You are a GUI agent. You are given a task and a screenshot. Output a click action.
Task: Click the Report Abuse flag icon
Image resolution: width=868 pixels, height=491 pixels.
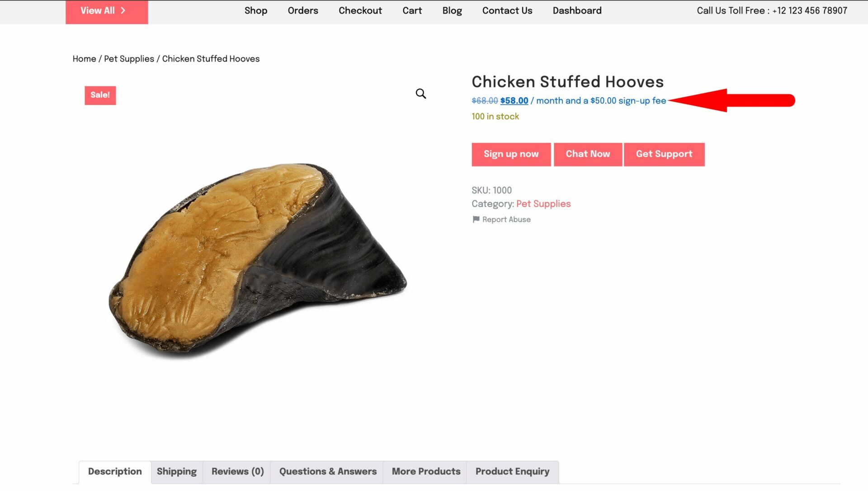point(476,219)
